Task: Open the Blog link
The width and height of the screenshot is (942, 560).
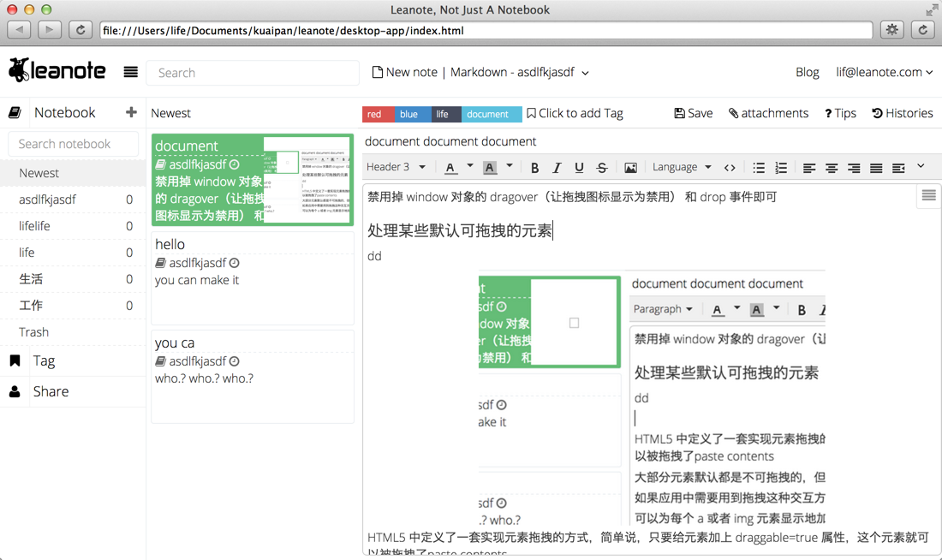Action: tap(807, 73)
